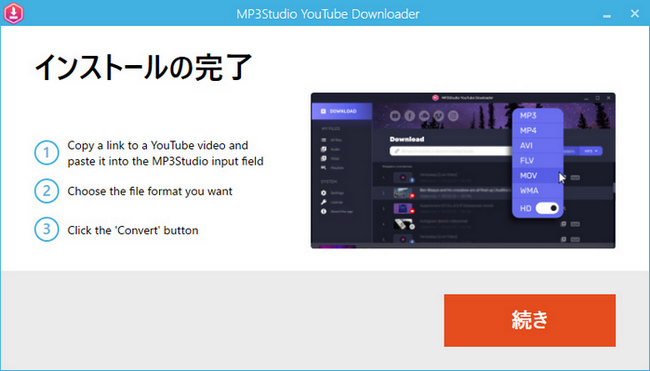The width and height of the screenshot is (650, 371).
Task: Select AVI in the preview image's format list
Action: (x=538, y=145)
